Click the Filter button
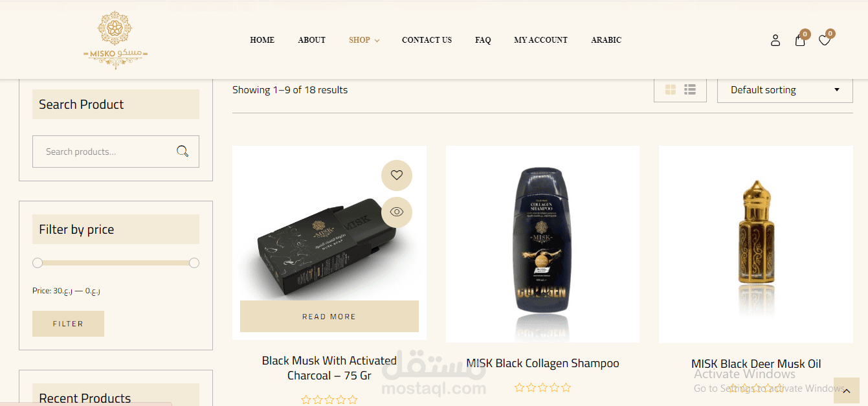 pyautogui.click(x=68, y=324)
